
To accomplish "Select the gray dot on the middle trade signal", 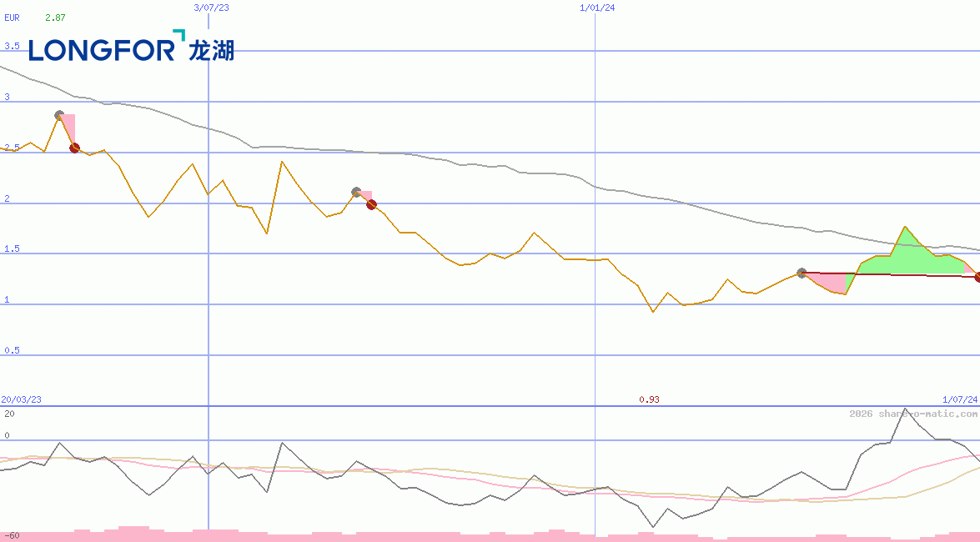I will pyautogui.click(x=355, y=190).
